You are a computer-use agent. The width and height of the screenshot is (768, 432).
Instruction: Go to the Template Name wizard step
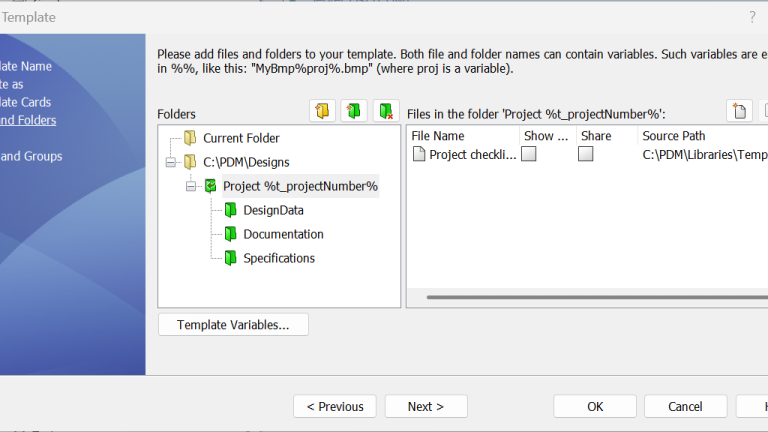[25, 66]
